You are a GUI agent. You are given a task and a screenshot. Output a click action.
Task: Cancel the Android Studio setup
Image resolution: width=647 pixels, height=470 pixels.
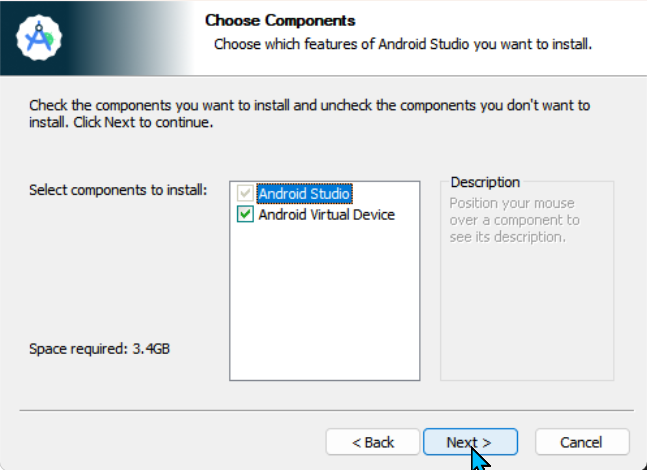[582, 442]
